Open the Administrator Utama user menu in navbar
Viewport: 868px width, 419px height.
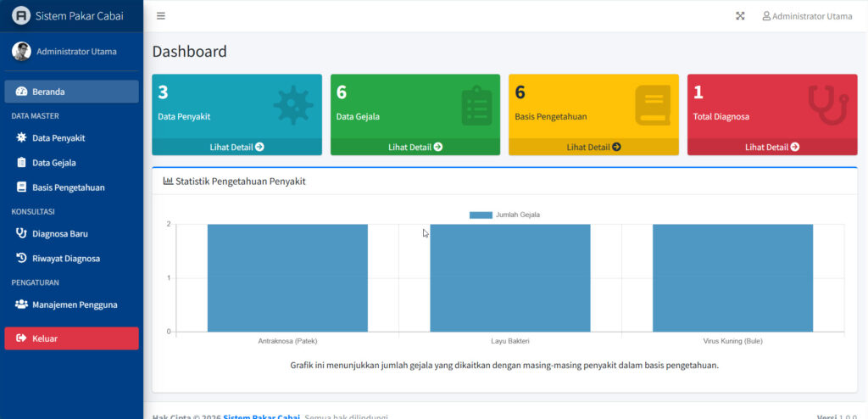tap(807, 16)
